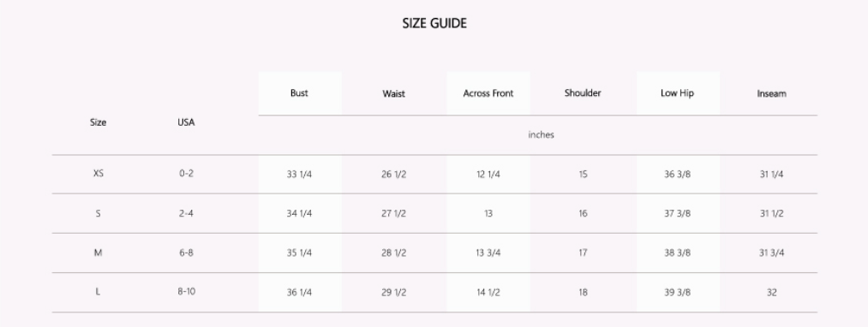Select the M size row label
The image size is (868, 327).
98,253
